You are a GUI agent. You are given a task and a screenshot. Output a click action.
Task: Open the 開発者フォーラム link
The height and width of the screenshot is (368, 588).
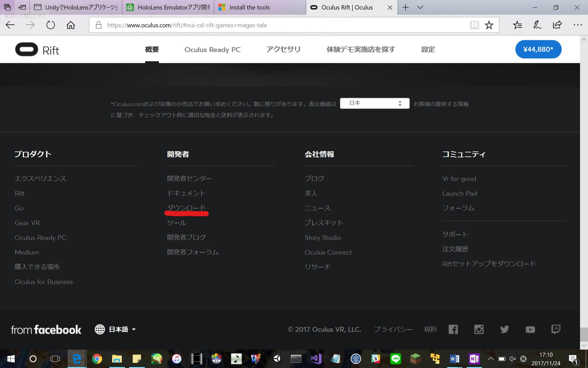pyautogui.click(x=193, y=252)
